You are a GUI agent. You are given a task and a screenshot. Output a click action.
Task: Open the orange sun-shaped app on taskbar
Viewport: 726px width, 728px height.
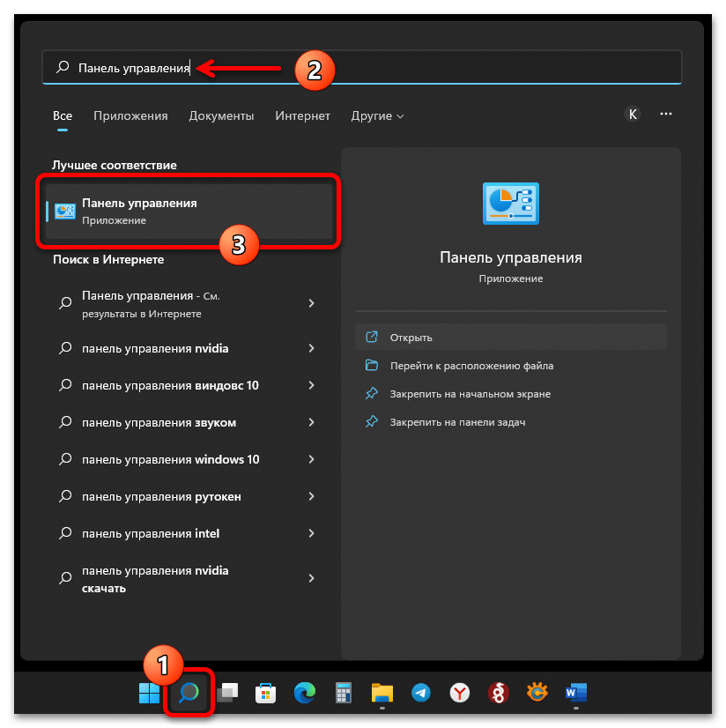[x=537, y=693]
